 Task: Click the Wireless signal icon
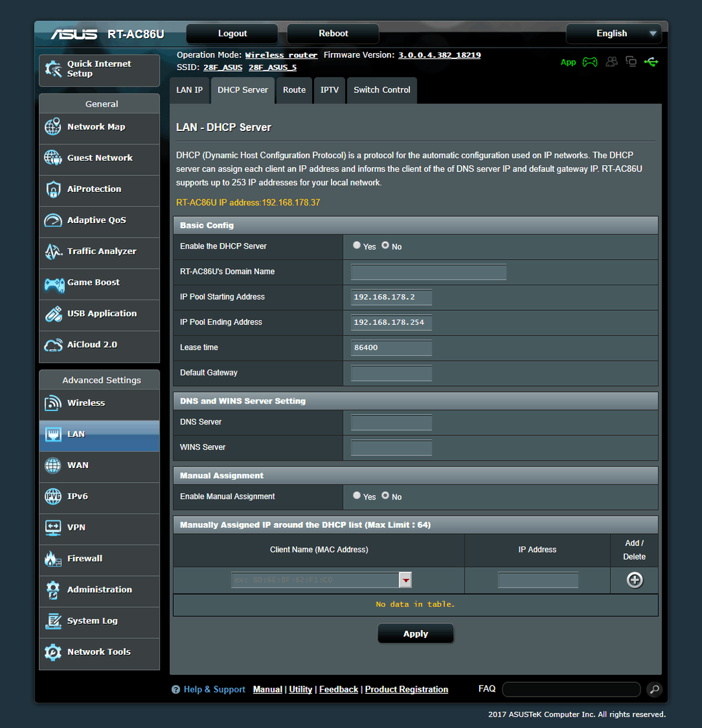(53, 403)
